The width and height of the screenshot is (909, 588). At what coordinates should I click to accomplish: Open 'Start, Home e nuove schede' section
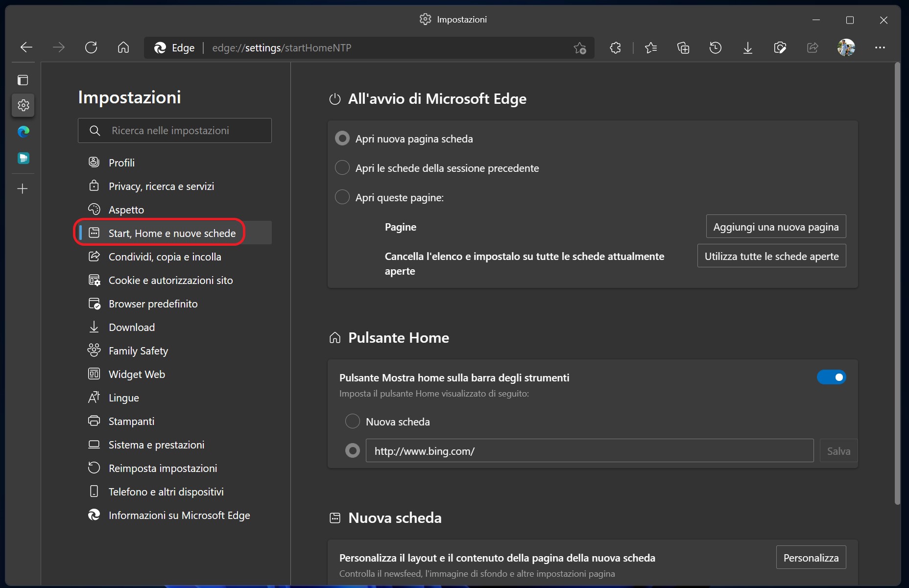pos(175,233)
